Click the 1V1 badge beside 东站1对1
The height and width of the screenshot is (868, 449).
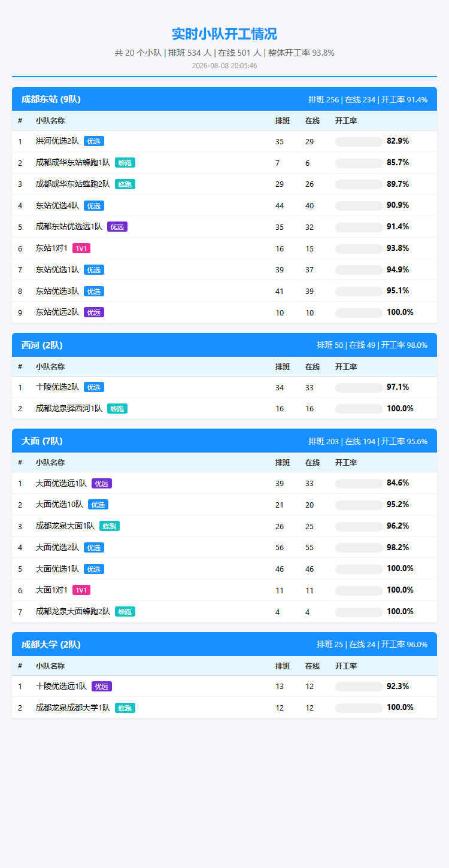coord(81,248)
